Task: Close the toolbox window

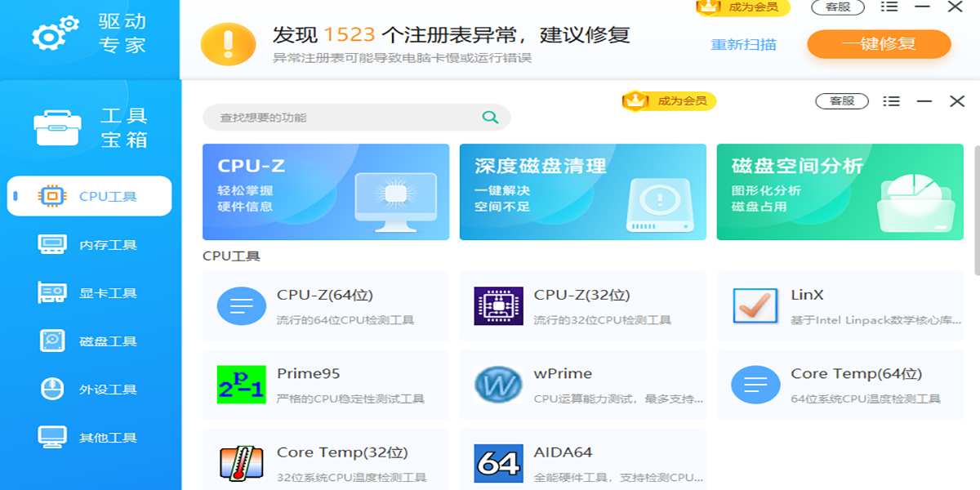Action: pos(957,101)
